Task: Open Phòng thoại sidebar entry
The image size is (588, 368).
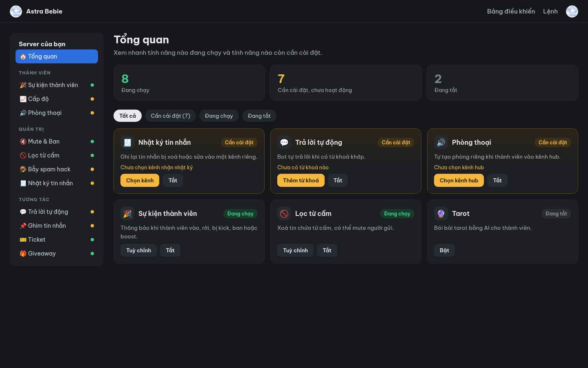Action: tap(57, 113)
